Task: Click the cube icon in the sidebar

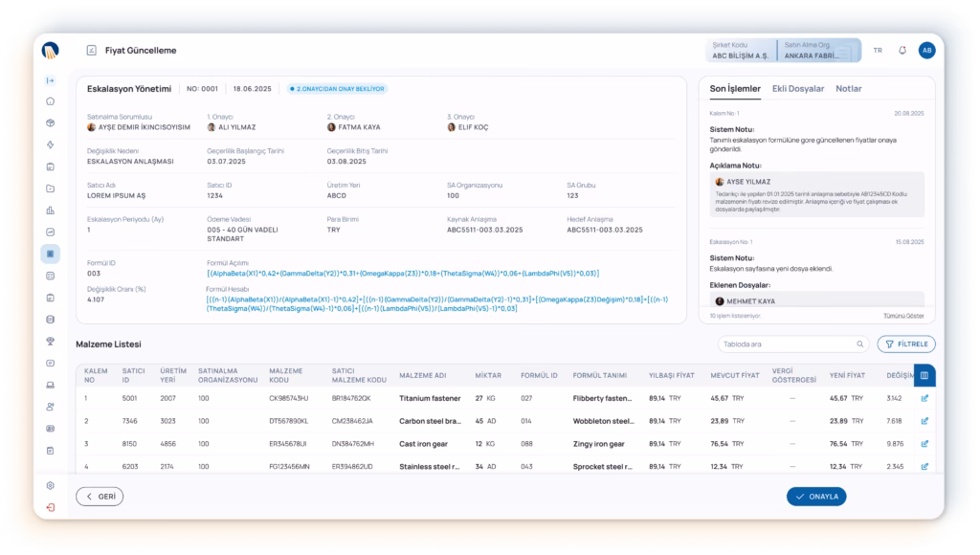Action: point(51,122)
